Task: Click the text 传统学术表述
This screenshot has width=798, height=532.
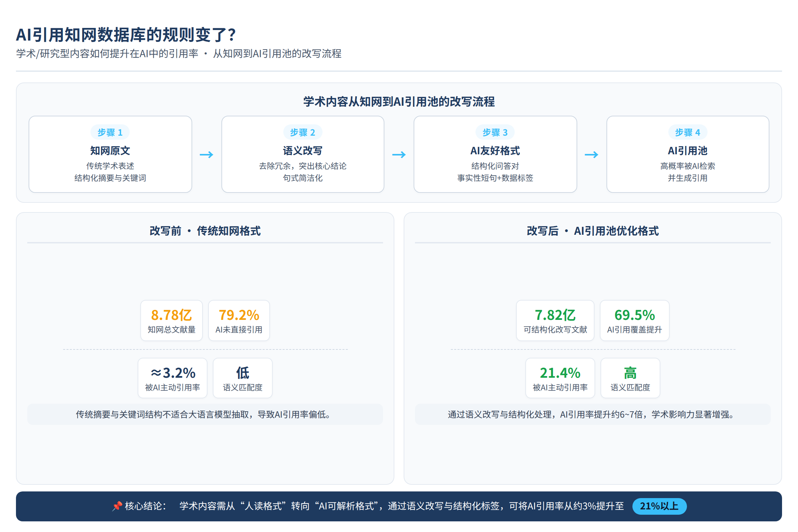Action: (110, 166)
